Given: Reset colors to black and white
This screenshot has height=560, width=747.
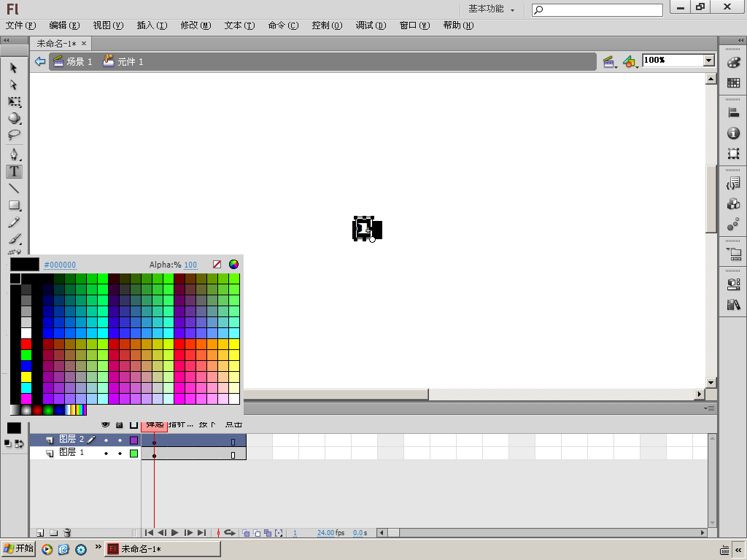Looking at the screenshot, I should [x=7, y=444].
